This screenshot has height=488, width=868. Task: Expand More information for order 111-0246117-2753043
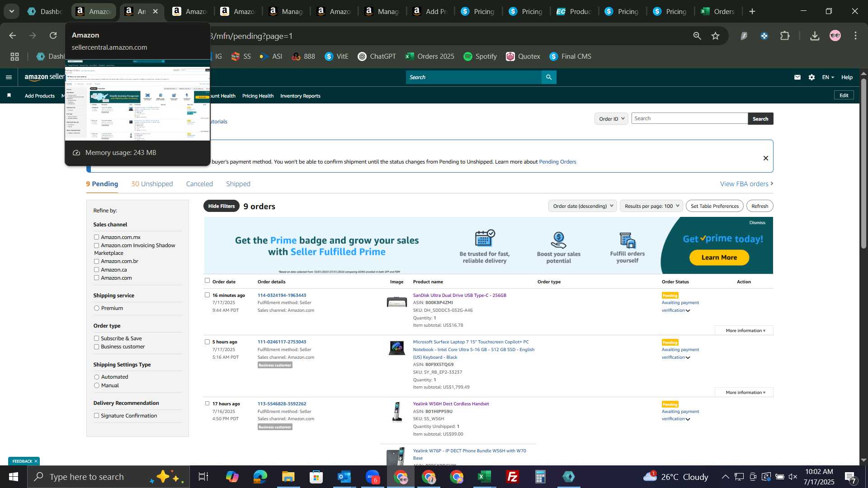[744, 393]
